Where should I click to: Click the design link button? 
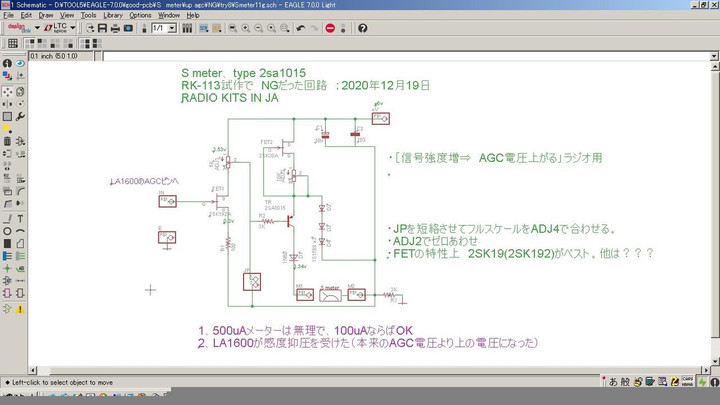(x=17, y=28)
